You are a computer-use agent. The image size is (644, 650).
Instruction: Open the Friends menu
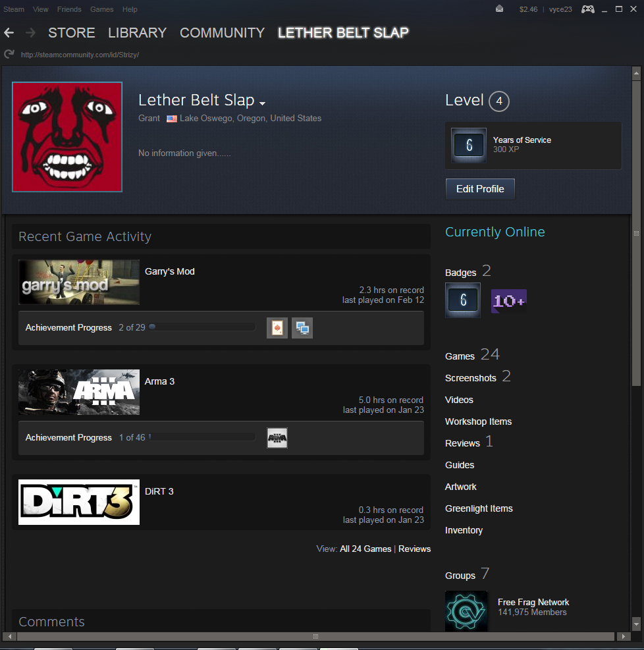69,9
